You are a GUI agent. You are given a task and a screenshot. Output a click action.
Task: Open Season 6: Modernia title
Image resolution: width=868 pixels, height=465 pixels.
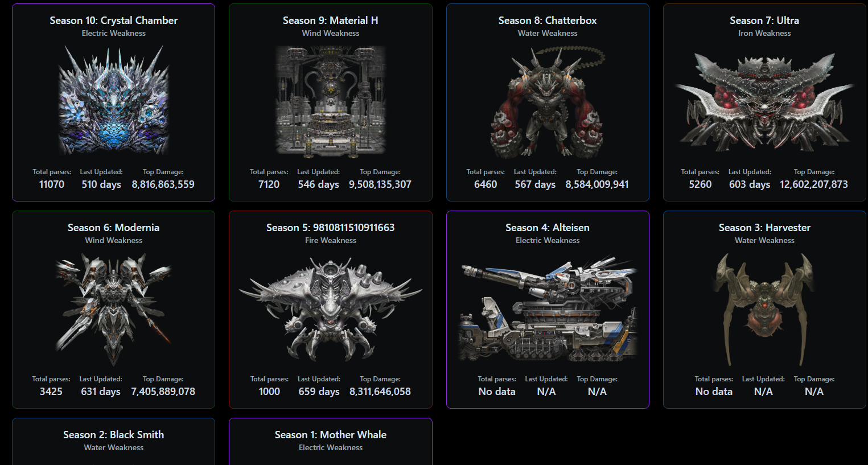[114, 228]
